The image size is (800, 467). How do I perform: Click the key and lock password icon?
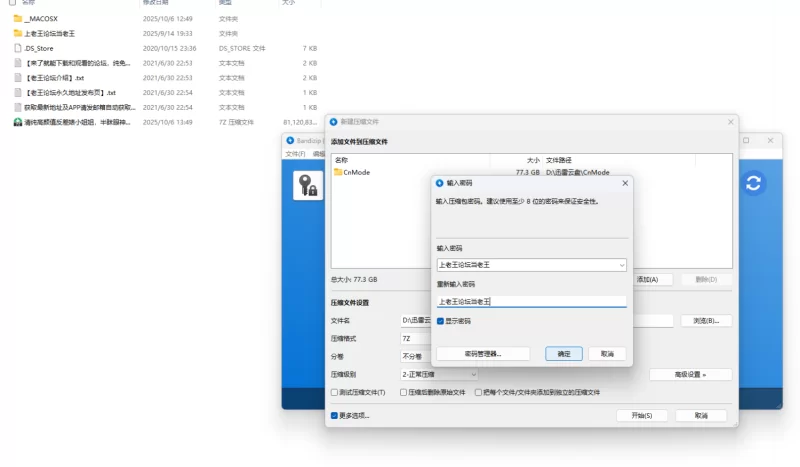pos(307,185)
